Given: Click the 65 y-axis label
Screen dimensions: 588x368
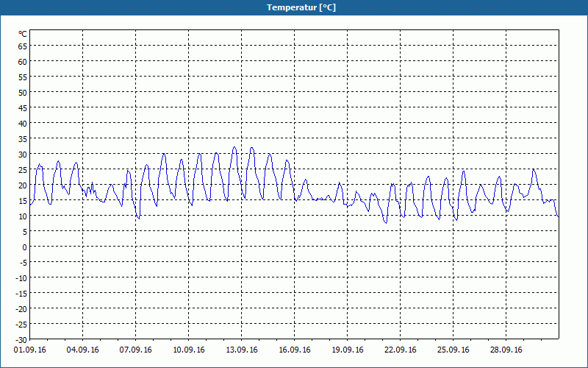Looking at the screenshot, I should 23,46.
